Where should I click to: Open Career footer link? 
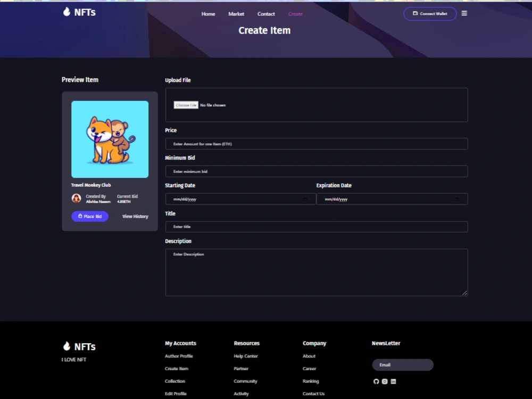(x=310, y=369)
